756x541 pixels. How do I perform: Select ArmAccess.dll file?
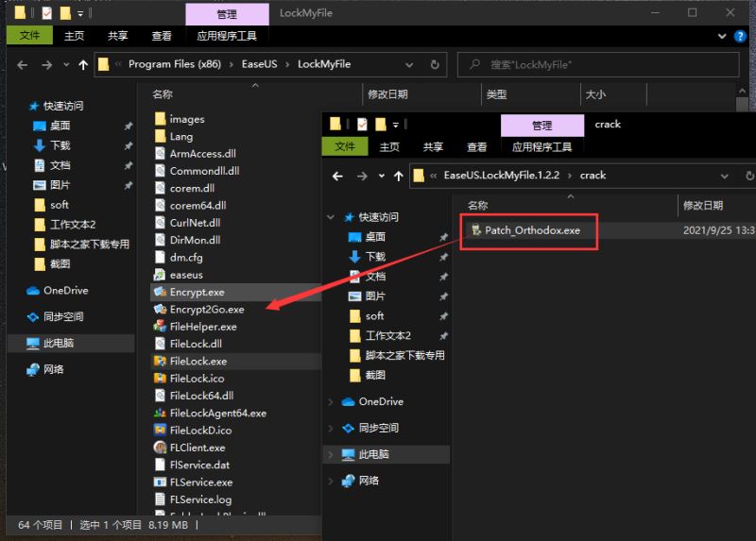click(x=202, y=154)
